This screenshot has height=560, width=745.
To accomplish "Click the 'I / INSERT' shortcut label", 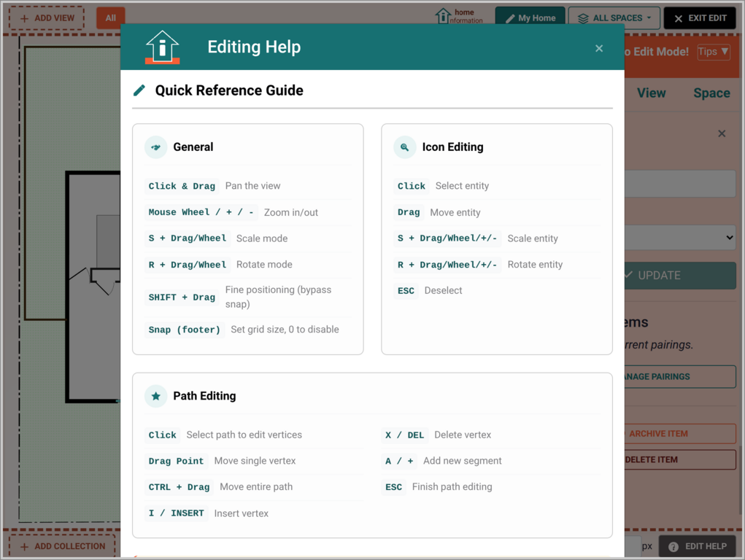I will coord(177,513).
